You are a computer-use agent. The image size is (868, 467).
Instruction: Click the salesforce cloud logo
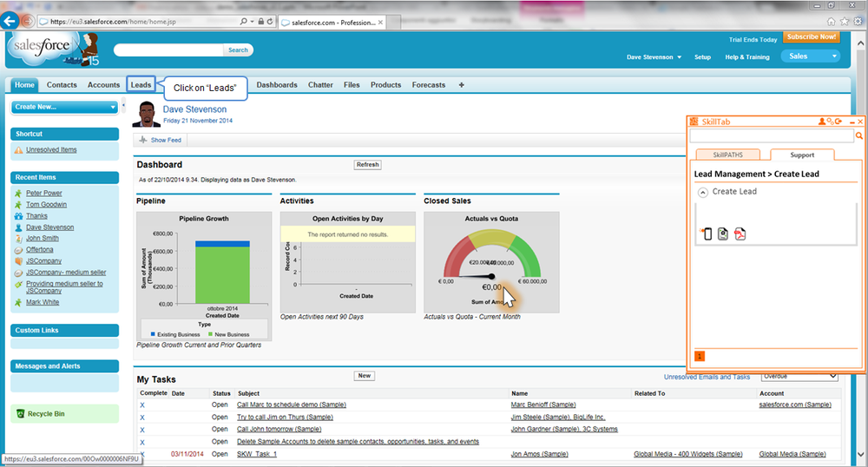pyautogui.click(x=44, y=48)
